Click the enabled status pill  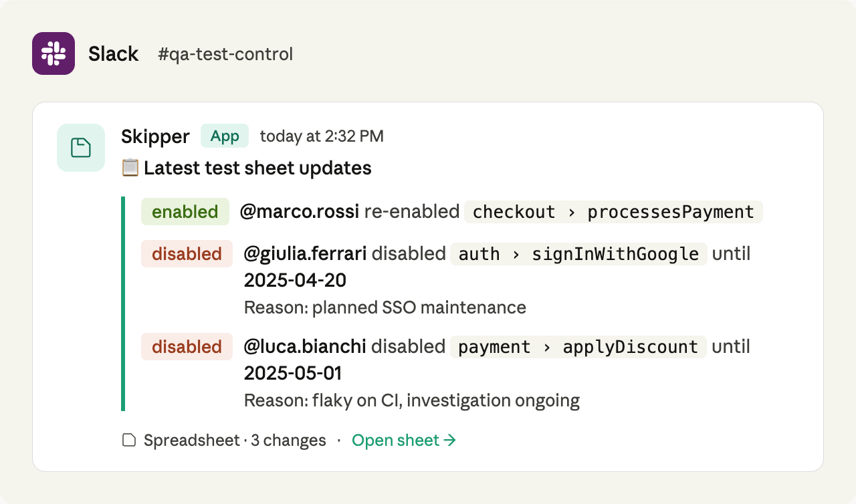185,211
